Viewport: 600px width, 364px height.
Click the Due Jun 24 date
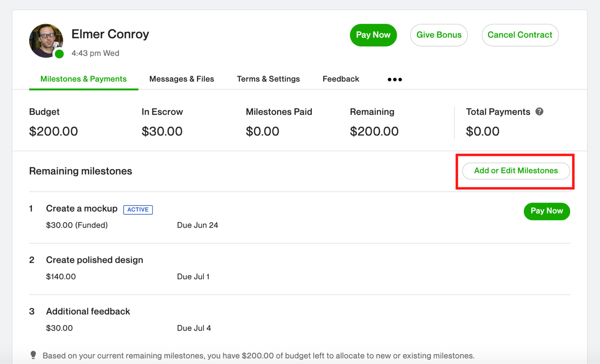[x=197, y=225]
